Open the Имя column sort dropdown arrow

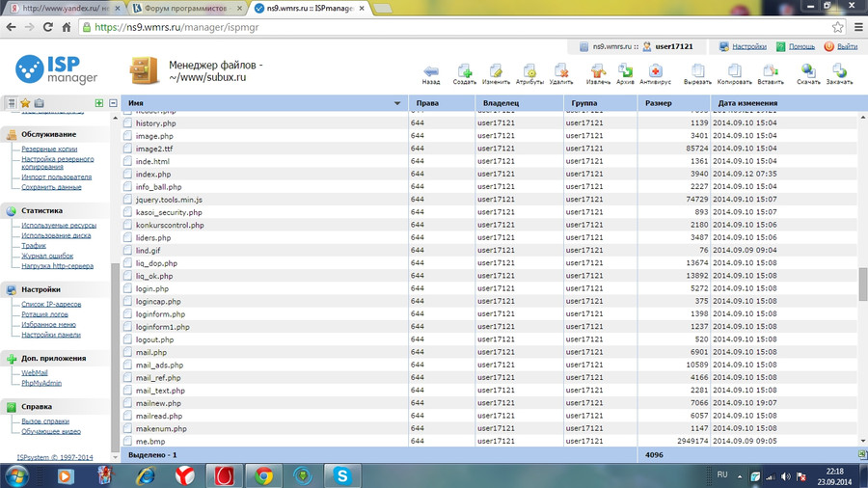[x=397, y=103]
